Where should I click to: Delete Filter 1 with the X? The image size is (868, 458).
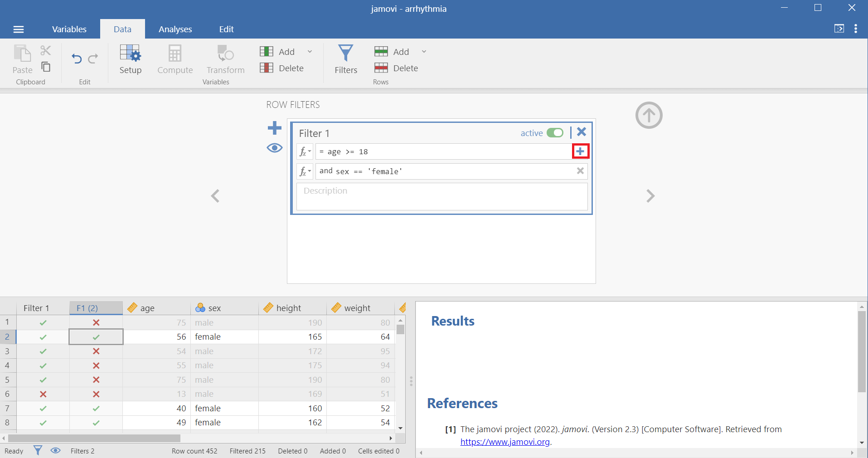coord(582,132)
